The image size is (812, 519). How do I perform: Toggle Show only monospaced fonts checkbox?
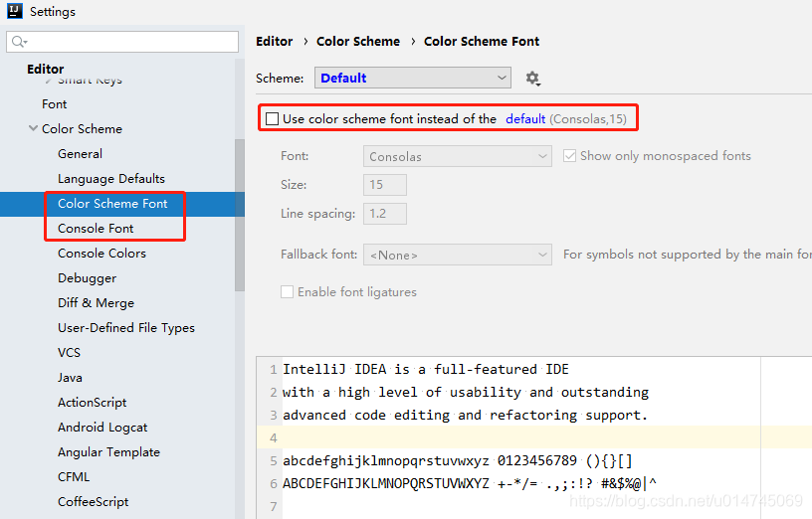[569, 156]
